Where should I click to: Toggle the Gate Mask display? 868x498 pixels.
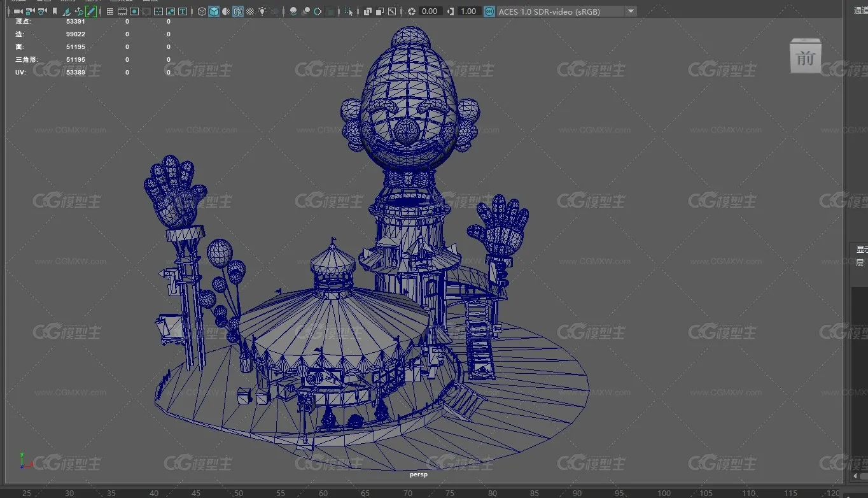(x=146, y=11)
